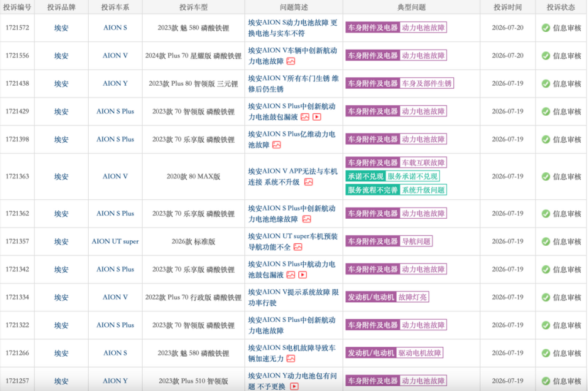Open the image icon in complaint 1721342
The height and width of the screenshot is (391, 588).
coord(290,275)
